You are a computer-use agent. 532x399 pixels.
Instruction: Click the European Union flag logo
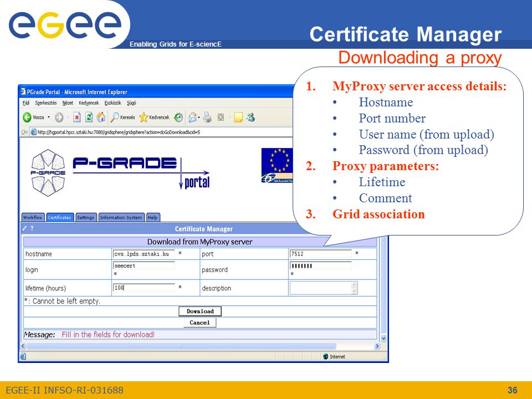click(277, 166)
